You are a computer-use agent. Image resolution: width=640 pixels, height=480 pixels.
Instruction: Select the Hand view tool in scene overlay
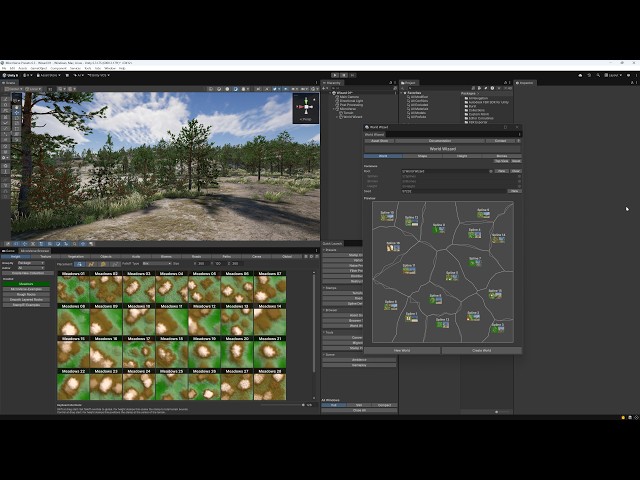pos(16,107)
